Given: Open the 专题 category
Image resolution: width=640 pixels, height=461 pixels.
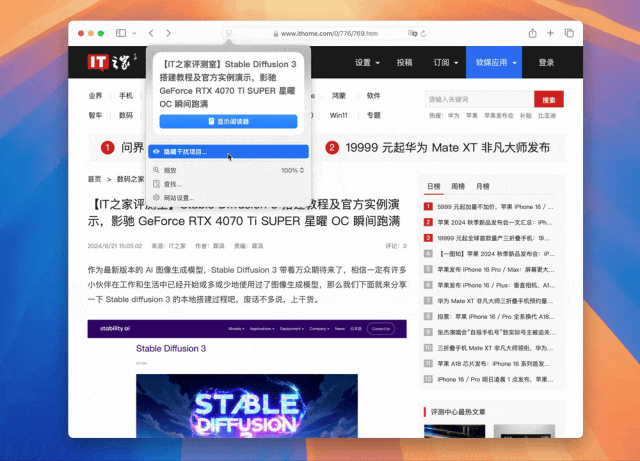Looking at the screenshot, I should click(373, 116).
